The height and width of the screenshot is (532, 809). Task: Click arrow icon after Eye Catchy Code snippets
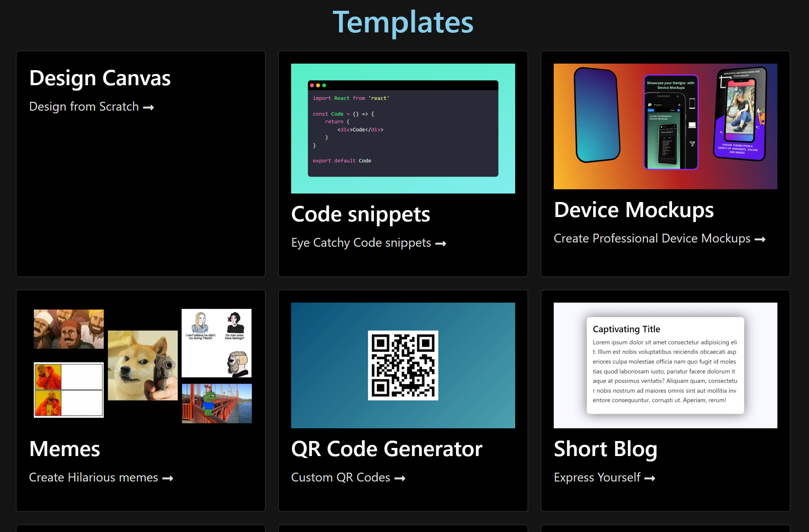pos(441,244)
